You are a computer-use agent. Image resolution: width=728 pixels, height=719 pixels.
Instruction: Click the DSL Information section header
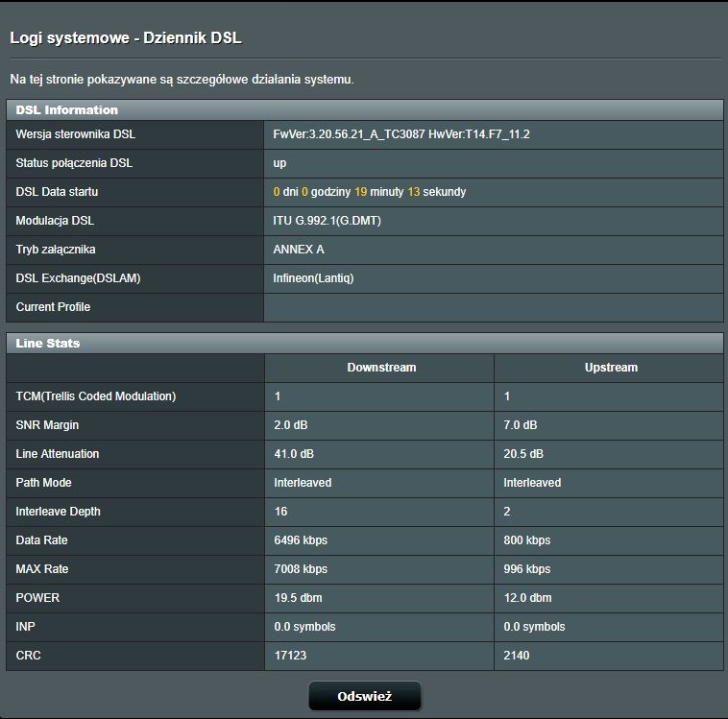pos(67,110)
